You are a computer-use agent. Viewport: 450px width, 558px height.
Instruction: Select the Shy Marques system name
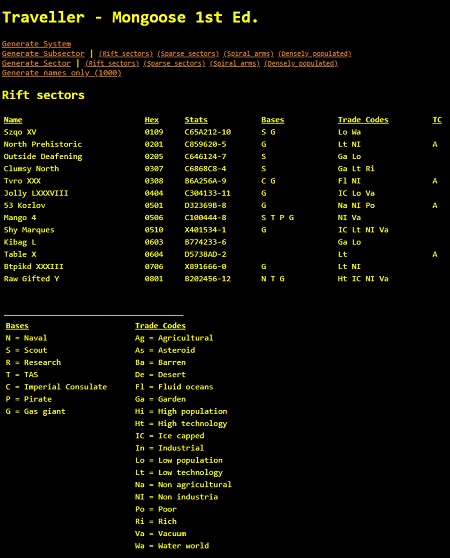29,230
